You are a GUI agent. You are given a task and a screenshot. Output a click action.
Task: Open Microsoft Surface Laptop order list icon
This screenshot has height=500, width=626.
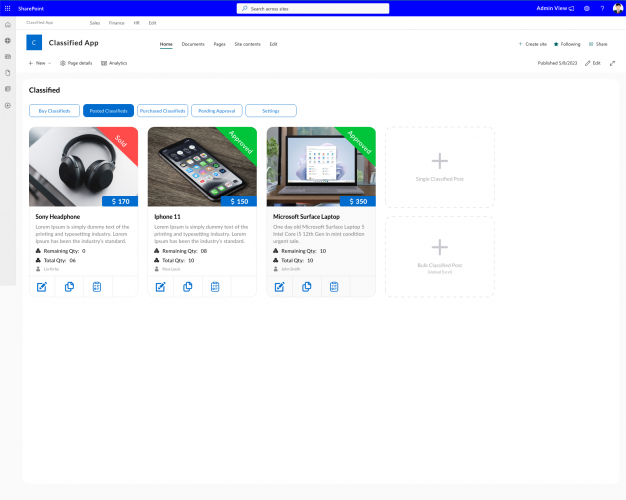(x=334, y=287)
